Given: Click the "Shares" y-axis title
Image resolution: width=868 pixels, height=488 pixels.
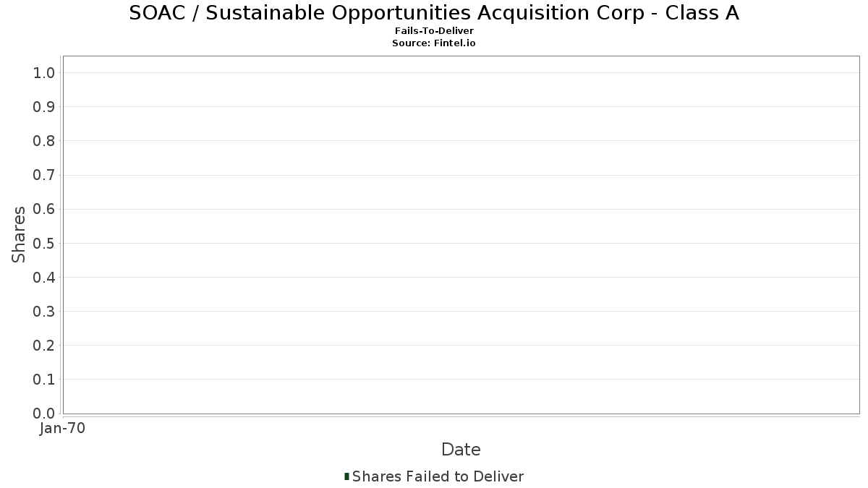Looking at the screenshot, I should (x=19, y=234).
